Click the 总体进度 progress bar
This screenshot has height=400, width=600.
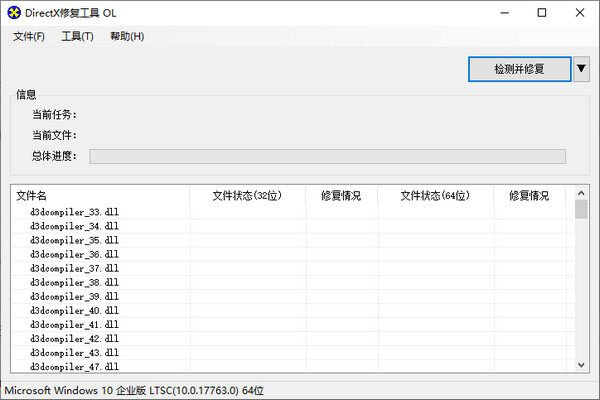(327, 156)
